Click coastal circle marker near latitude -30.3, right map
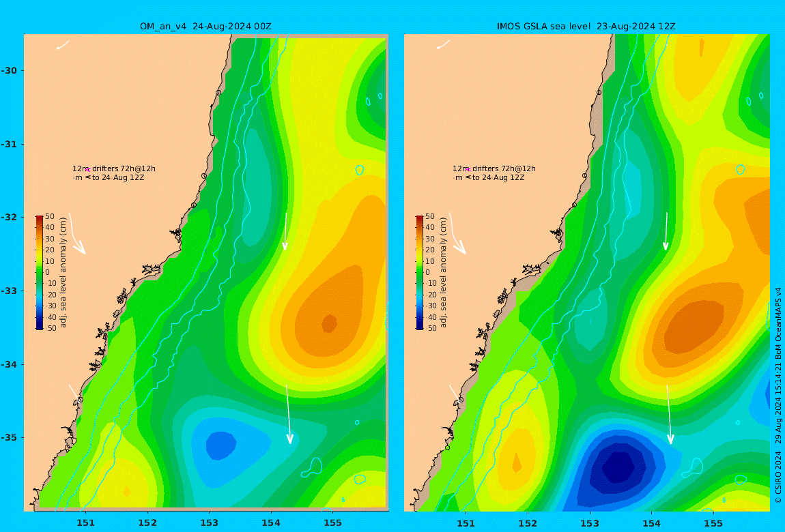Viewport: 785px width, 532px height. pyautogui.click(x=599, y=93)
